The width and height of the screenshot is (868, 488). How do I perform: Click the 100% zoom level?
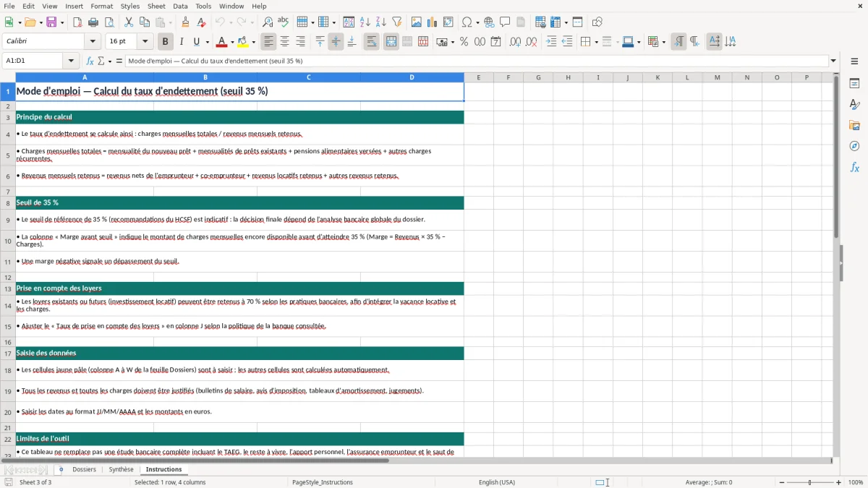click(x=856, y=482)
